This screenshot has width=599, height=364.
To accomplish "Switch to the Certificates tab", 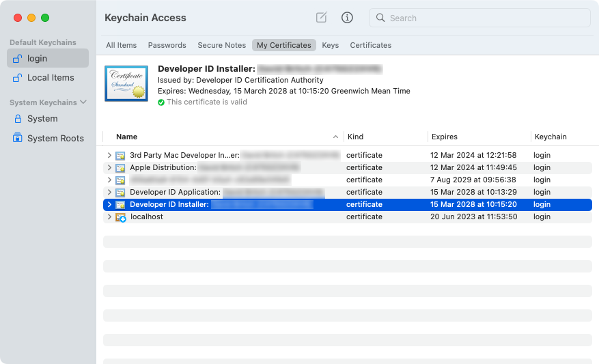I will 371,45.
